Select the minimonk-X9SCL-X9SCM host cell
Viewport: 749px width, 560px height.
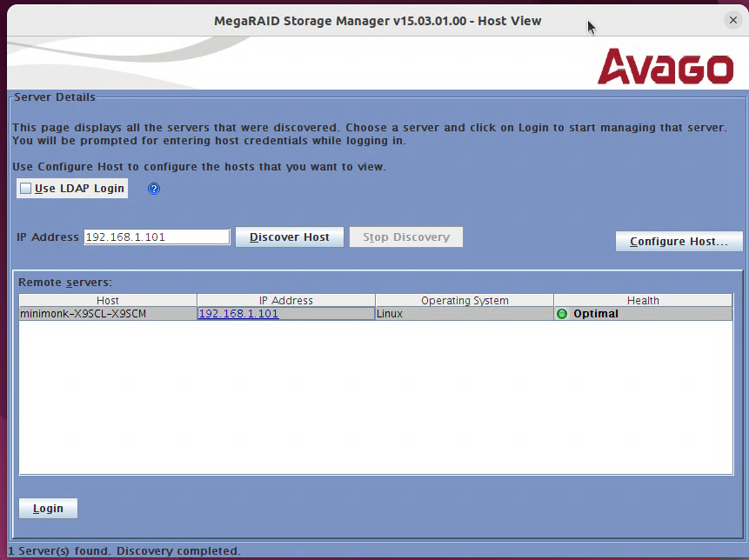(108, 314)
